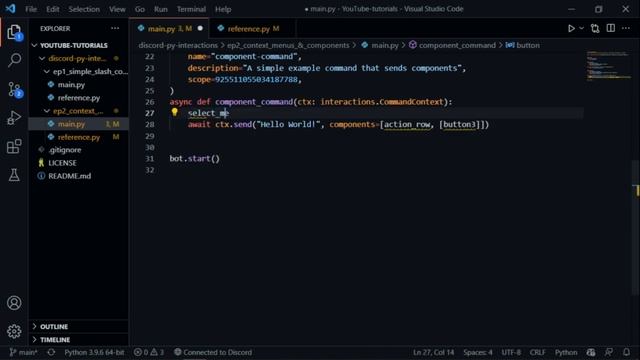
Task: Click the warnings count in status bar
Action: tap(157, 352)
